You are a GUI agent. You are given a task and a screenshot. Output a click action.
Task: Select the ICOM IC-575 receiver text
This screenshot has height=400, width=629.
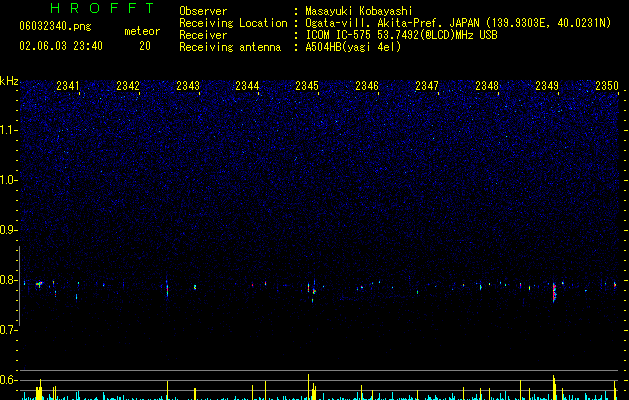(x=402, y=35)
